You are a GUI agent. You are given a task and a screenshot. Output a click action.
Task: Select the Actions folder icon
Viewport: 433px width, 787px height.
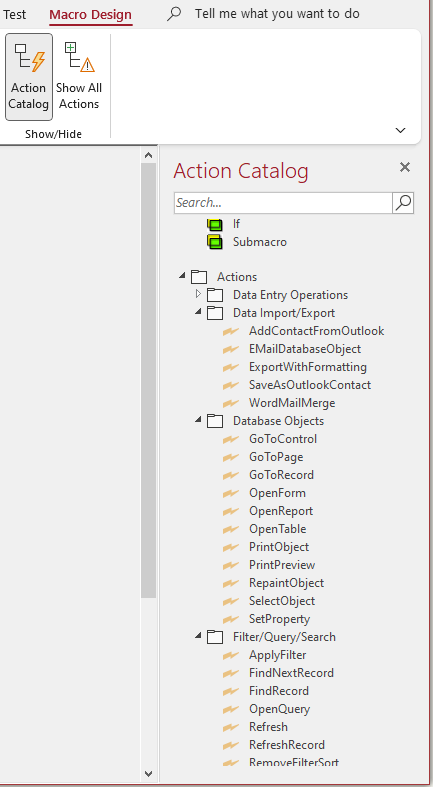(199, 277)
